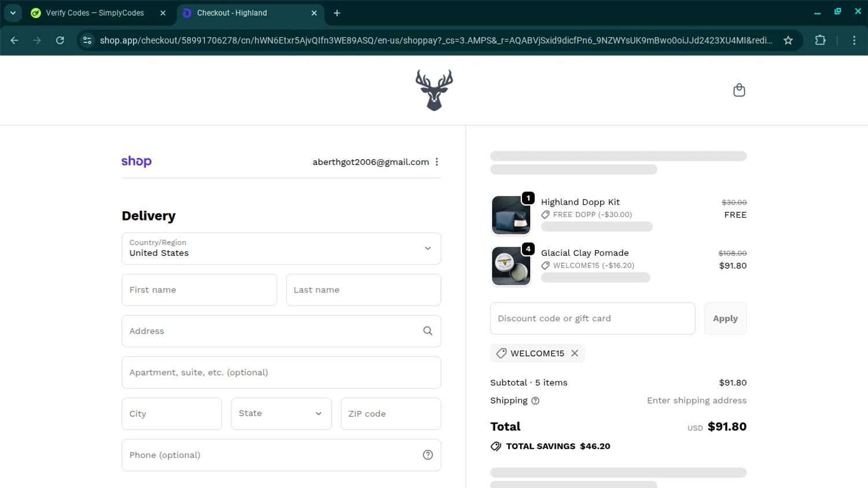Go back to the previous page

14,41
